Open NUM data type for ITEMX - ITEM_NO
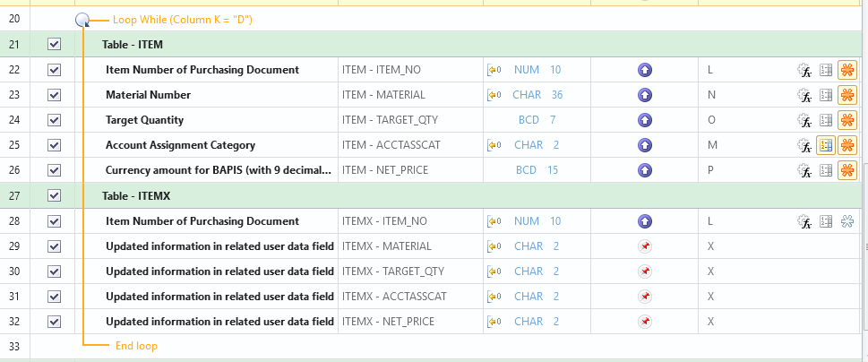 click(x=527, y=220)
